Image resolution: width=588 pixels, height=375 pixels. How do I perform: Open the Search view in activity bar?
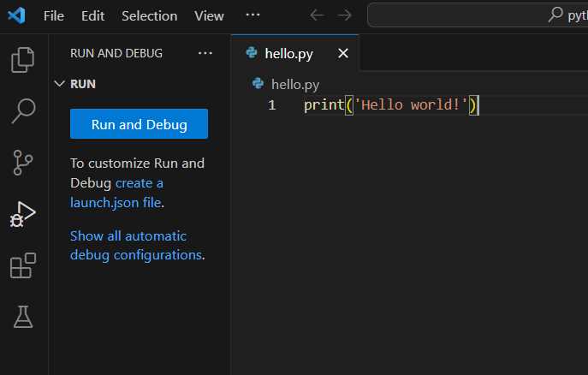(23, 110)
